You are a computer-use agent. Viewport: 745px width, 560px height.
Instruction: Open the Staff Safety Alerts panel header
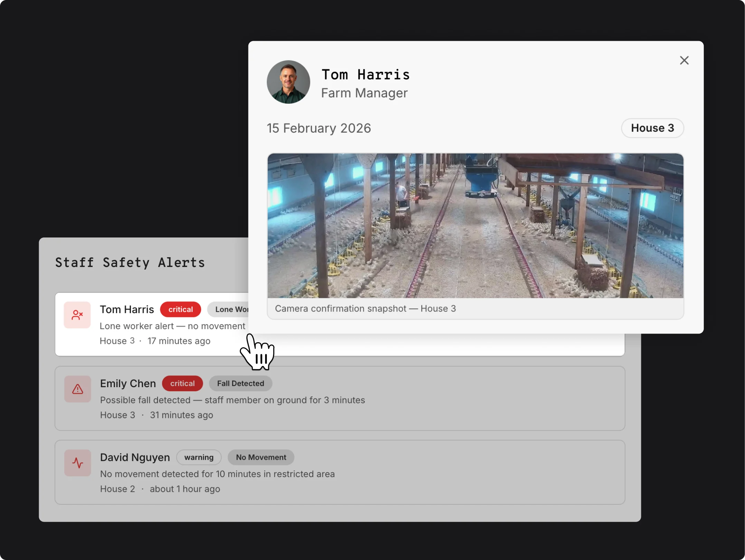click(x=130, y=262)
